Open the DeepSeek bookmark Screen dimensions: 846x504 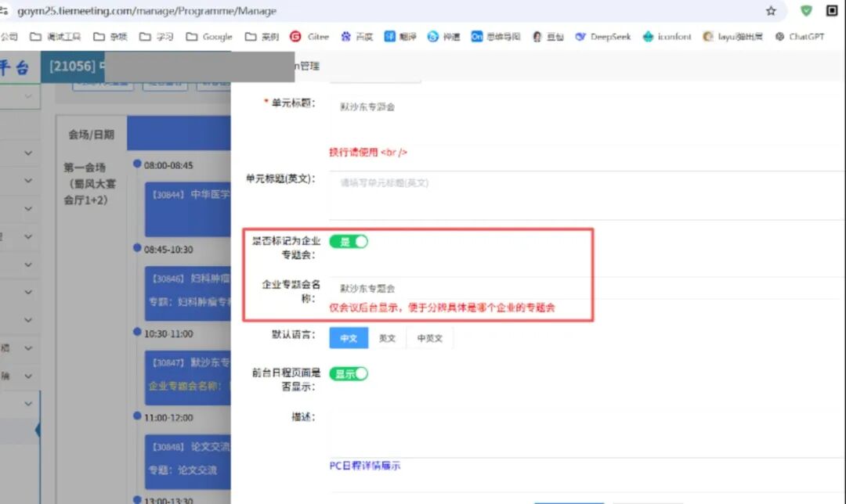[602, 37]
